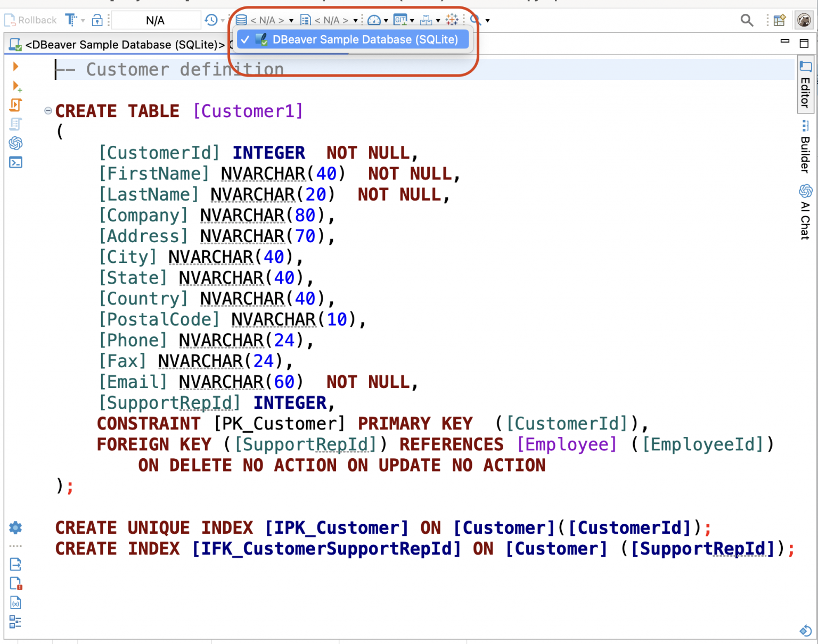Click the N/A transaction log field
Viewport: 818px width, 644px height.
click(156, 20)
